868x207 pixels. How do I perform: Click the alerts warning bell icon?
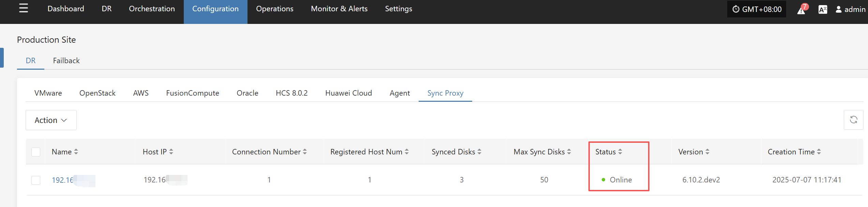802,10
